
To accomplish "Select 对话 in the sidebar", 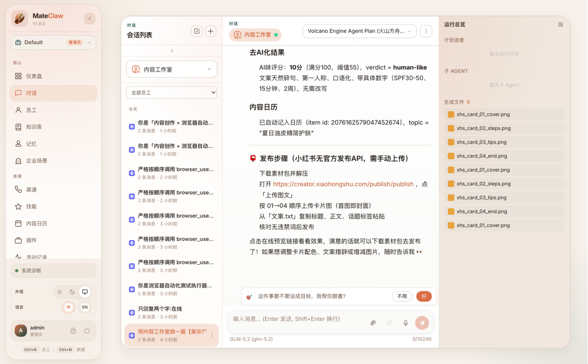I will point(53,93).
